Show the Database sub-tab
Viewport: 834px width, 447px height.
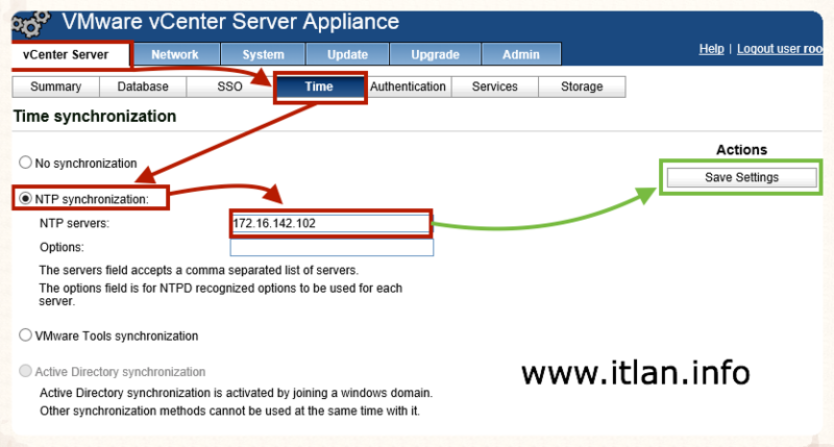tap(143, 87)
